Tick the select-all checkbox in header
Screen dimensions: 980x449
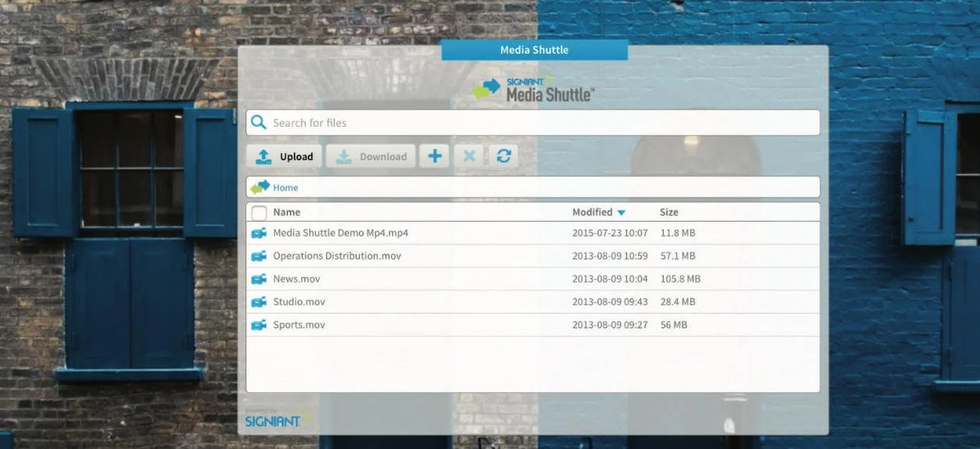tap(259, 212)
